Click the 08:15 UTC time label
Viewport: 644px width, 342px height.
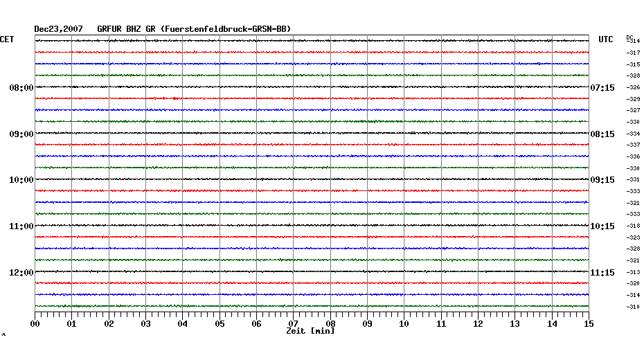click(602, 134)
